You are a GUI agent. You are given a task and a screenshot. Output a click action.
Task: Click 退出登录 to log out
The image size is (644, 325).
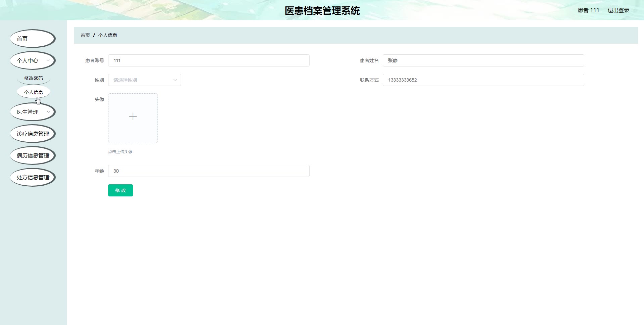coord(618,10)
